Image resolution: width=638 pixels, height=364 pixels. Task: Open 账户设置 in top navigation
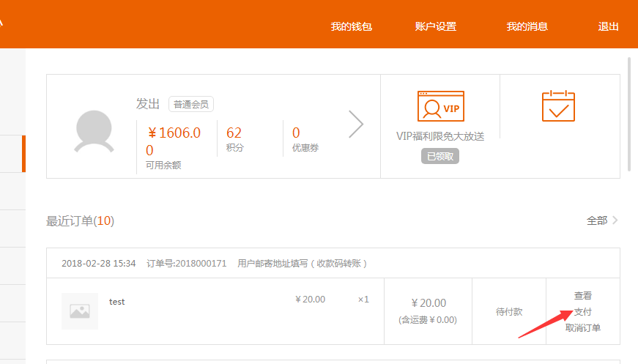(435, 26)
